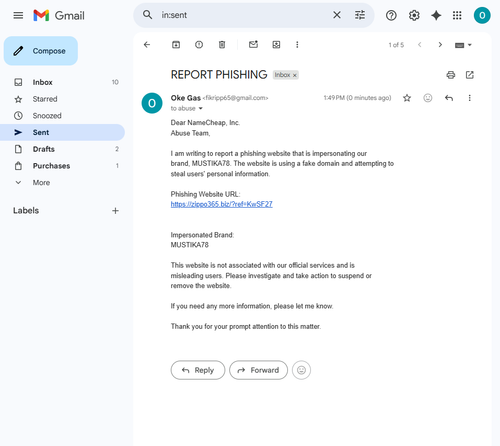The width and height of the screenshot is (500, 446).
Task: Delete this email with trash icon
Action: [x=222, y=45]
